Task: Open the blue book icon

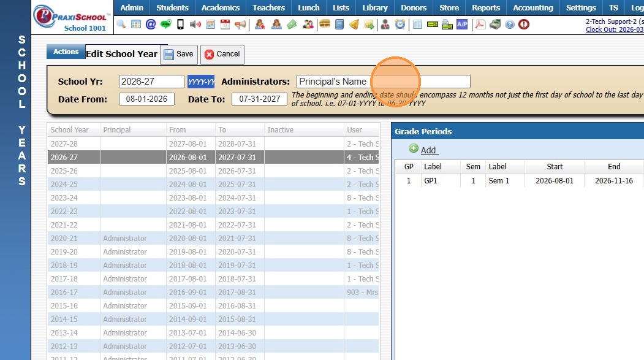Action: click(x=339, y=25)
